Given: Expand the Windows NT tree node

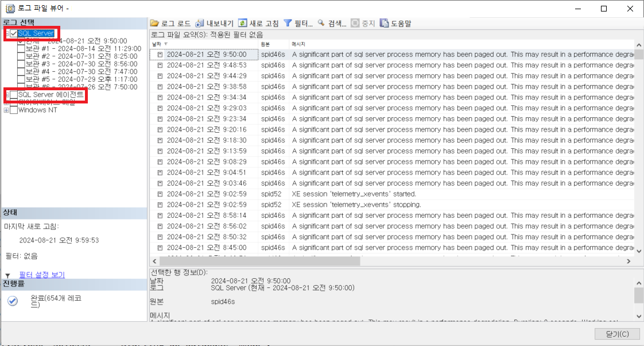Looking at the screenshot, I should (6, 110).
